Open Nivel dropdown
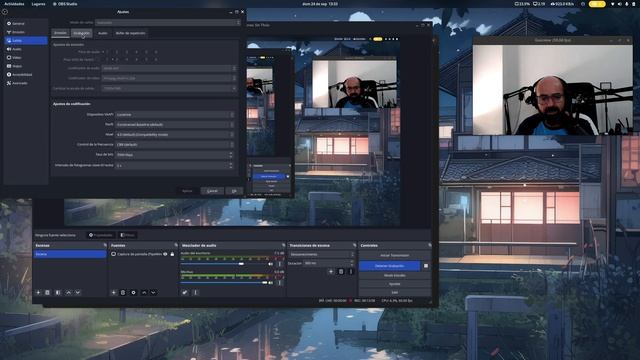640x360 pixels. 175,134
